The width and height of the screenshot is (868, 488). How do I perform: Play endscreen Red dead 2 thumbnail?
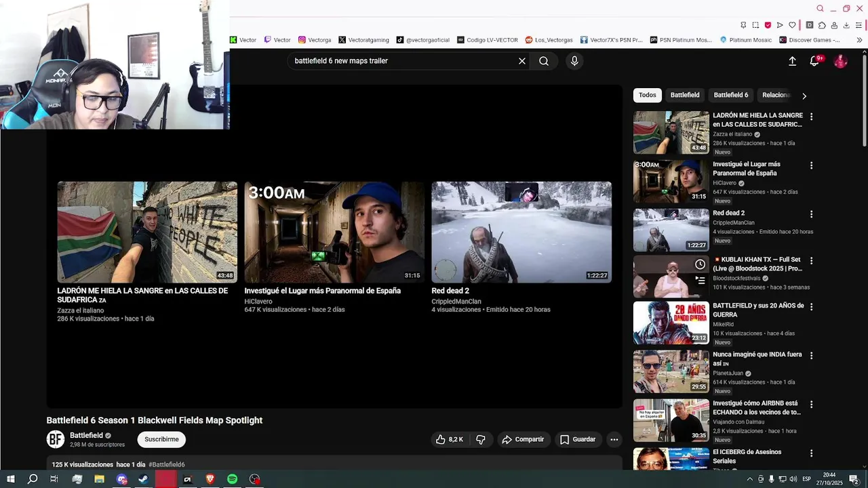point(521,232)
